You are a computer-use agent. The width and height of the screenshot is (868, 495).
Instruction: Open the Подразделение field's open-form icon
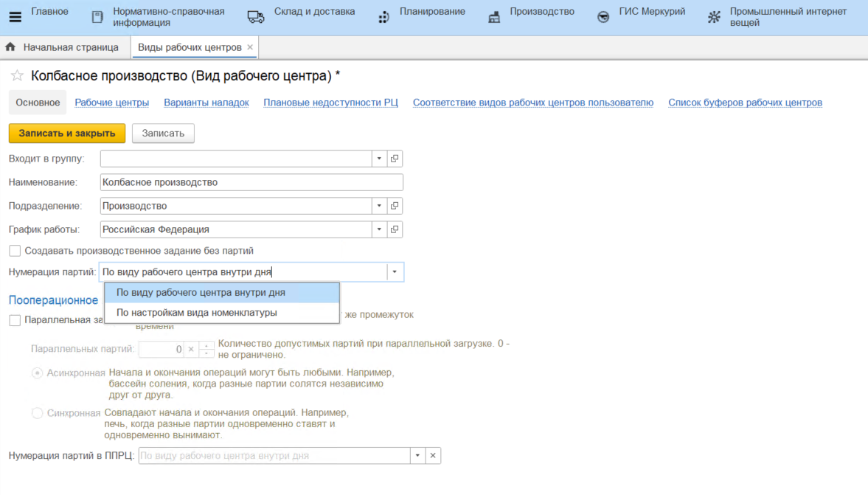[x=395, y=206]
